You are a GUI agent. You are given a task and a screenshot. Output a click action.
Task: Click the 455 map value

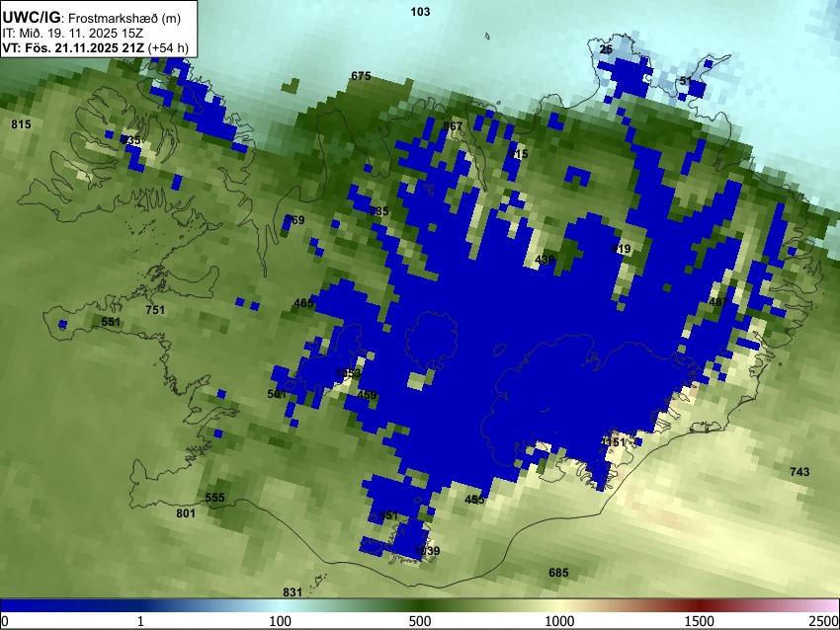tap(474, 500)
